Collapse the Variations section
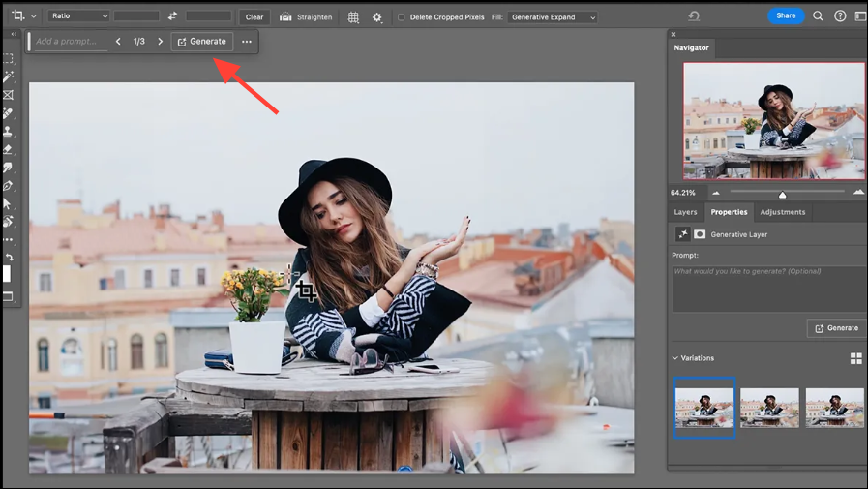Viewport: 868px width, 489px height. click(675, 358)
